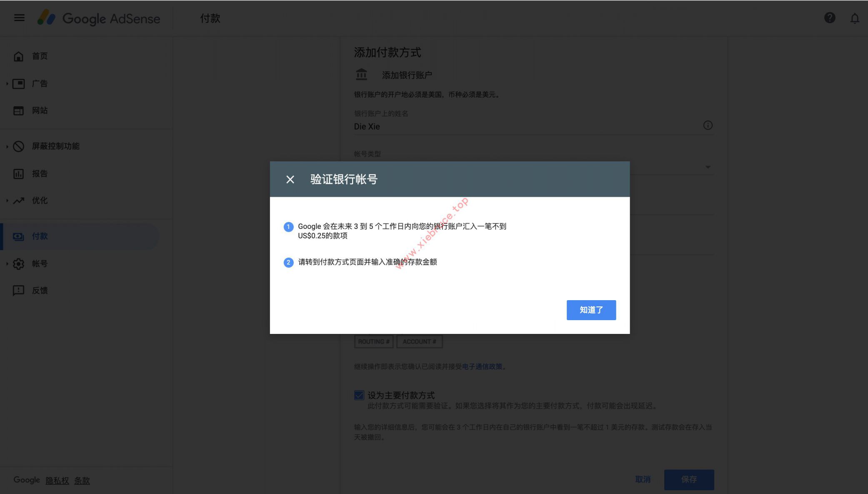Go to 首页 in the sidebar
868x494 pixels.
click(x=40, y=56)
